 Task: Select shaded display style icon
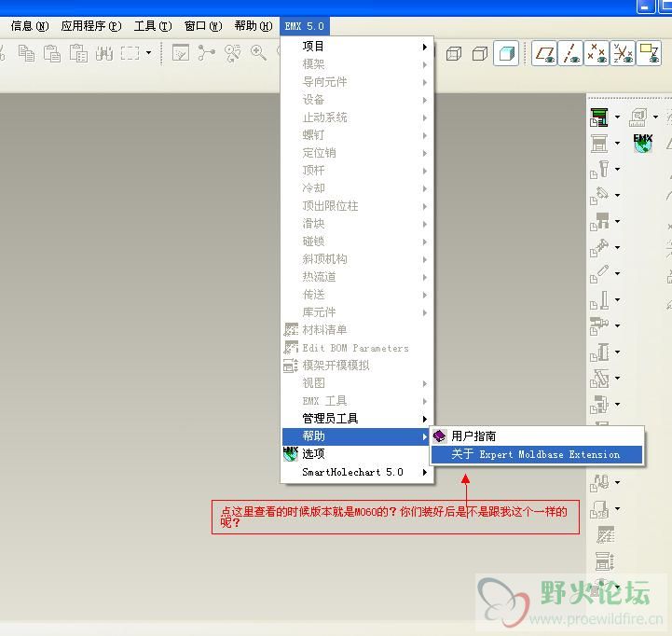tap(506, 53)
